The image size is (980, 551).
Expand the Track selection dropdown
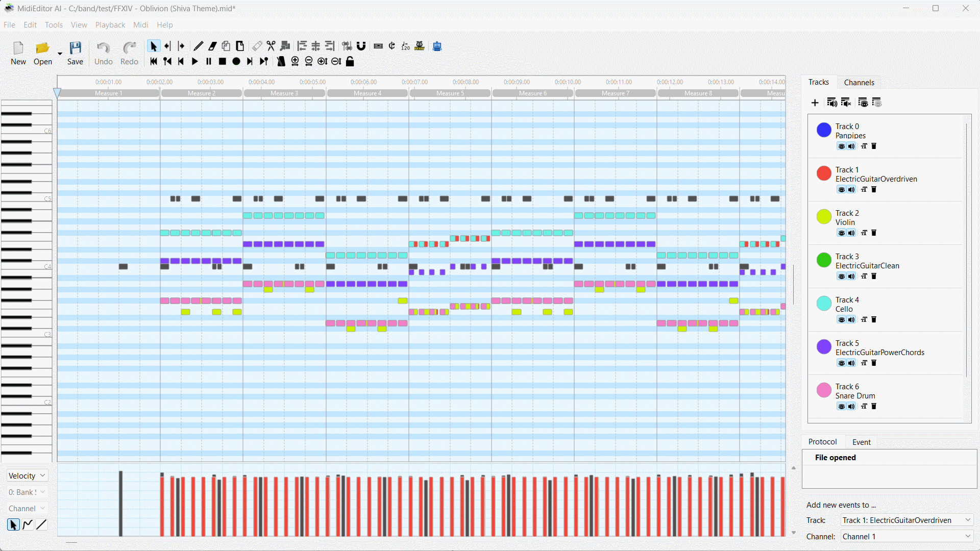906,520
